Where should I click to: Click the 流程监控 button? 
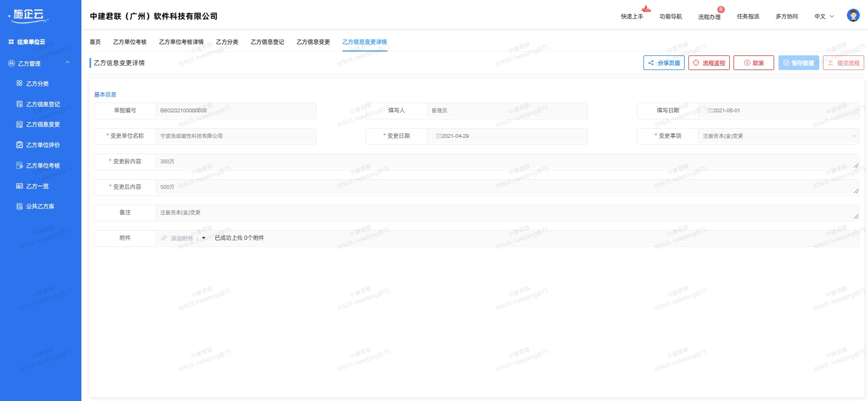[709, 63]
